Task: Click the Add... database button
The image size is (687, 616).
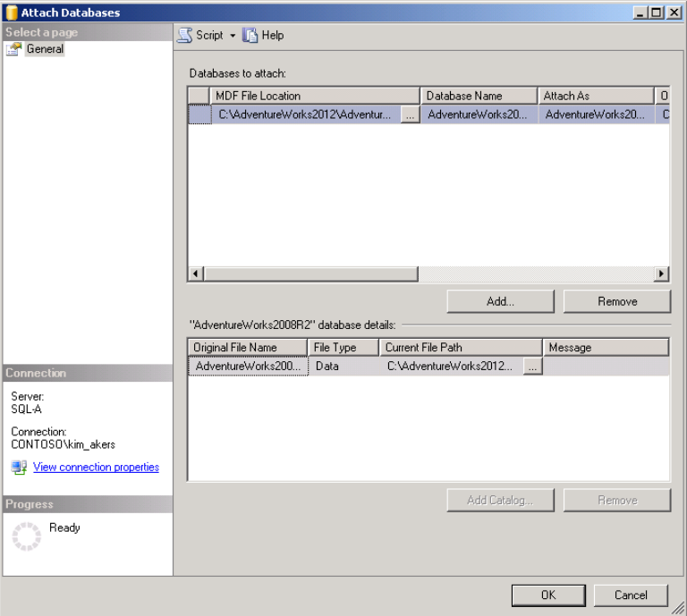Action: point(500,301)
